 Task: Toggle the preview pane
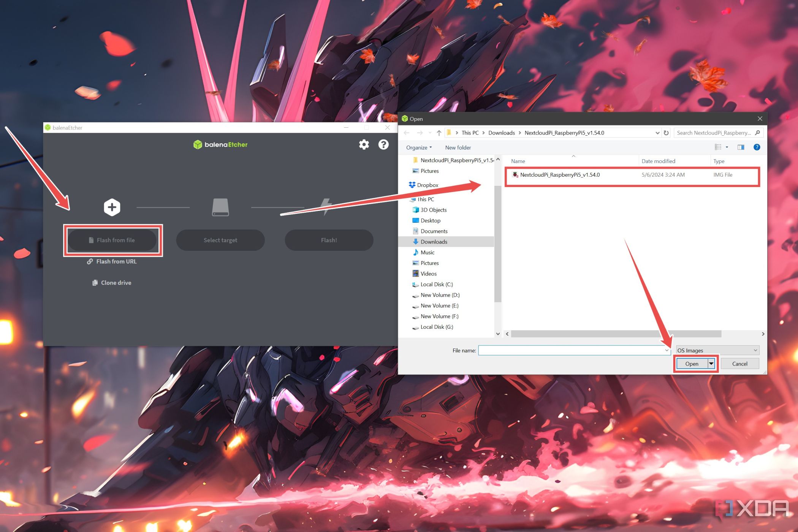coord(741,147)
